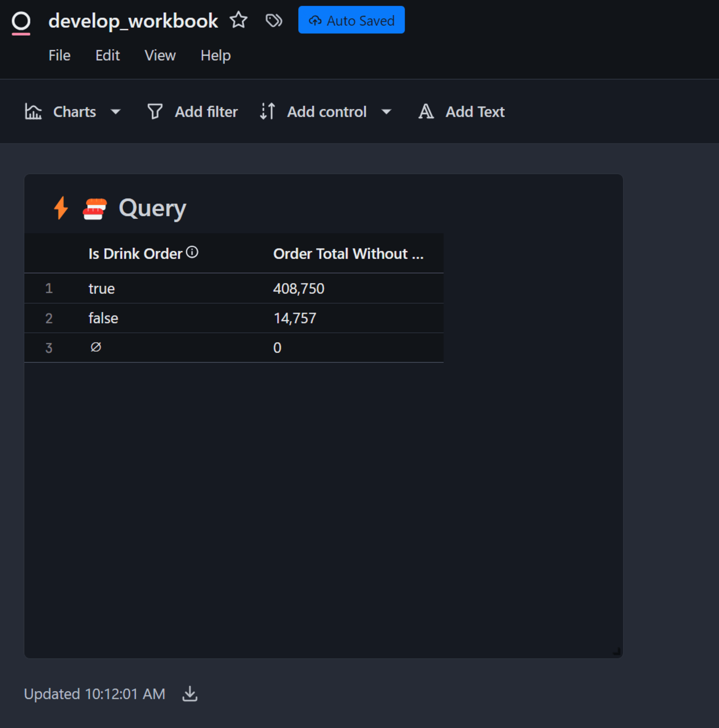Click the orange lightning bolt icon
Viewport: 719px width, 728px height.
(61, 207)
